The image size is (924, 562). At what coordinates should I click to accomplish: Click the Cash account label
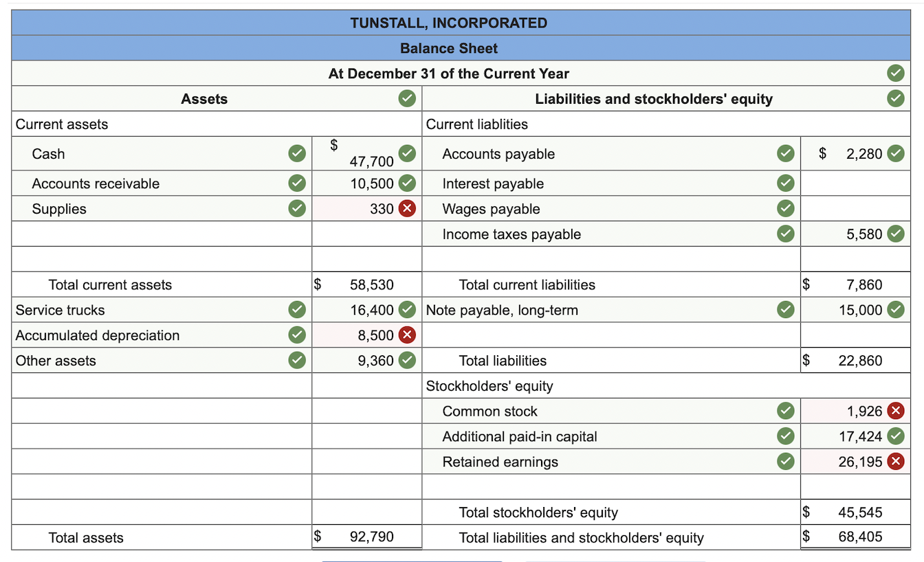(48, 154)
